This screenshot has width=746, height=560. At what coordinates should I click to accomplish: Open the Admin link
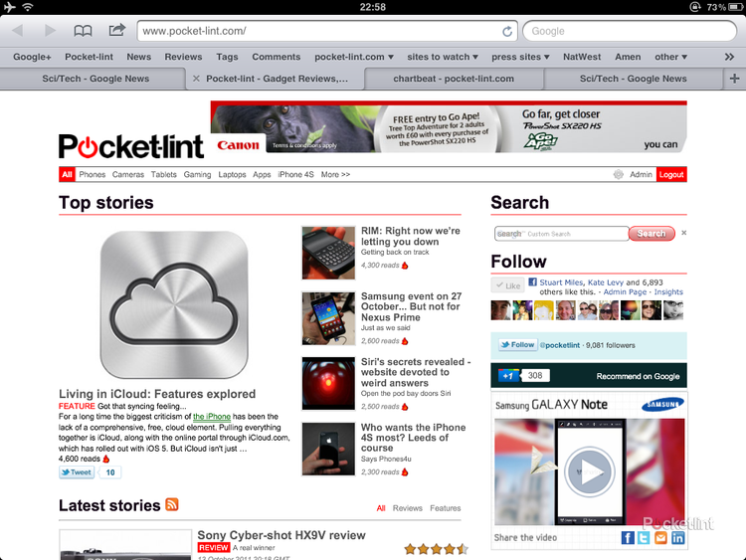coord(641,175)
